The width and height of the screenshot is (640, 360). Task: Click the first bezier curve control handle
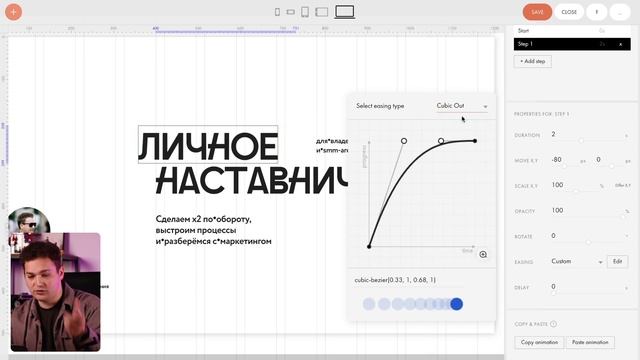[404, 141]
